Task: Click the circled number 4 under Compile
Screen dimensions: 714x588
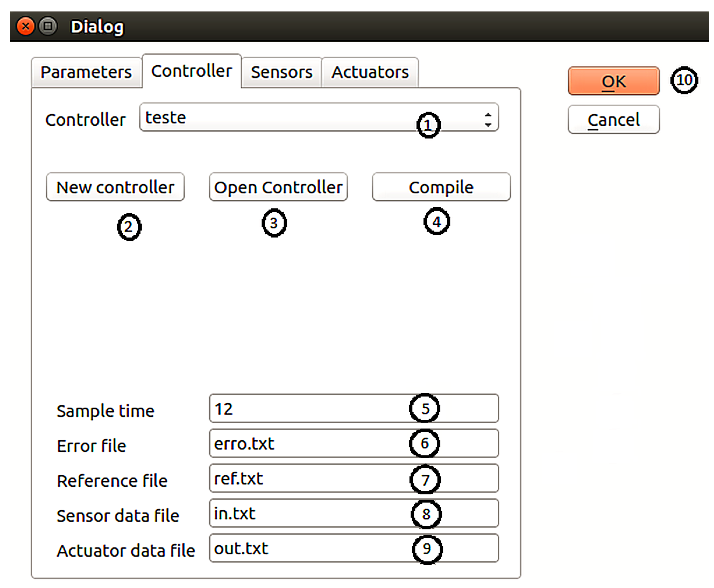Action: (x=436, y=222)
